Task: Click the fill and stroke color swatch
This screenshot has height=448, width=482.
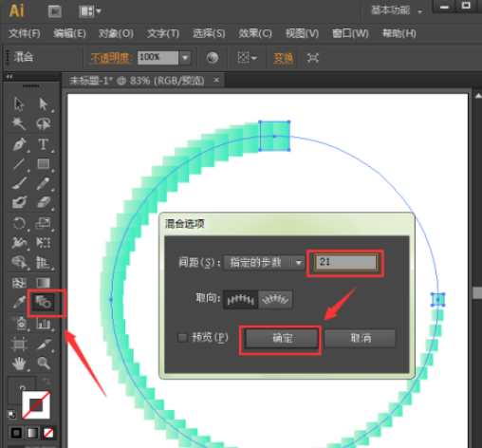Action: 36,405
